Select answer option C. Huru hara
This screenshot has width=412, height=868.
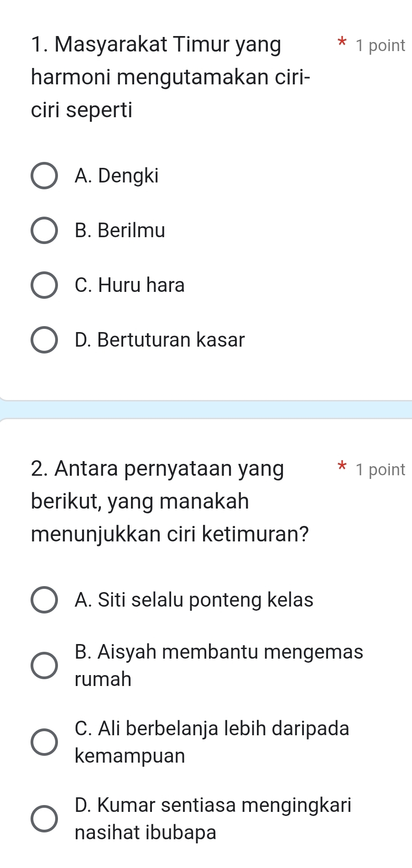click(x=43, y=285)
